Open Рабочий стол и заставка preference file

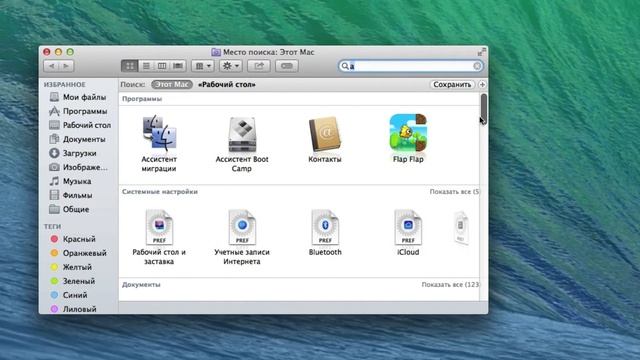pyautogui.click(x=159, y=227)
